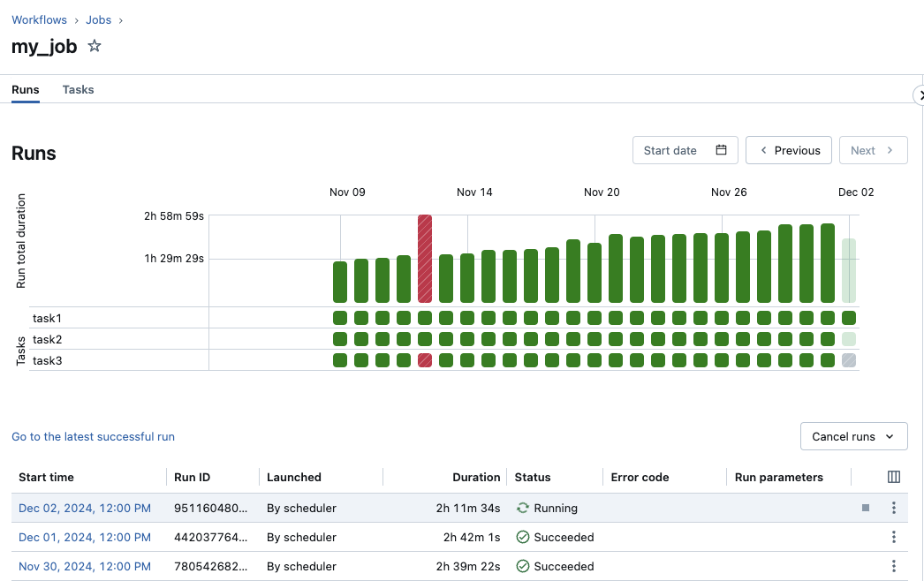This screenshot has width=924, height=581.
Task: Open kebab menu for the Dec 02 run
Action: (x=894, y=508)
